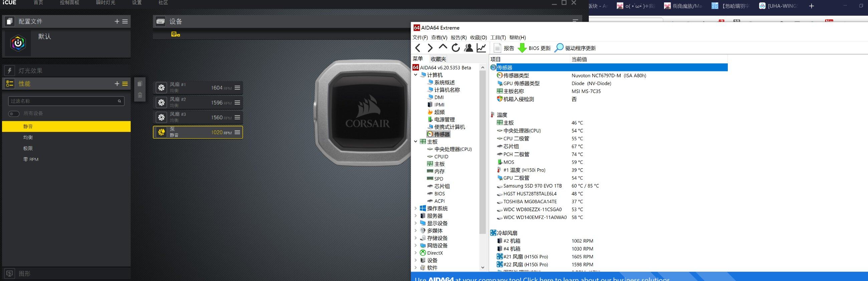868x281 pixels.
Task: Click AIDA64 forward navigation arrow
Action: (430, 48)
